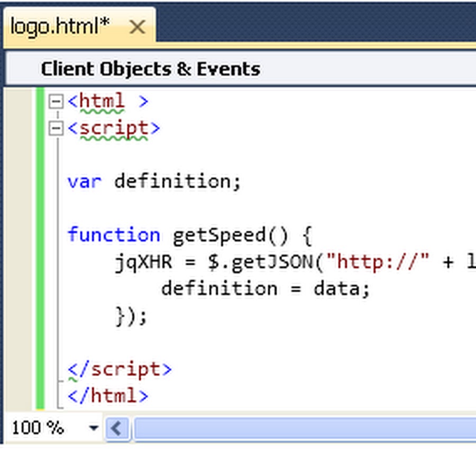This screenshot has height=476, width=476.
Task: Click the "http://" string literal
Action: tap(377, 262)
